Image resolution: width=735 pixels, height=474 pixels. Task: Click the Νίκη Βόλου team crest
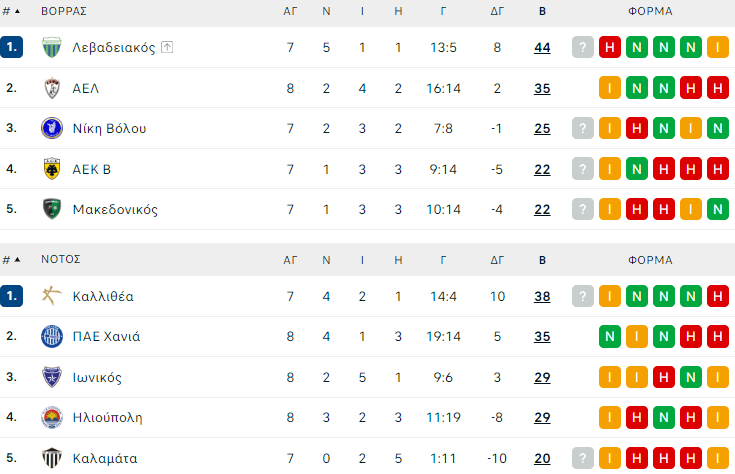(x=52, y=129)
